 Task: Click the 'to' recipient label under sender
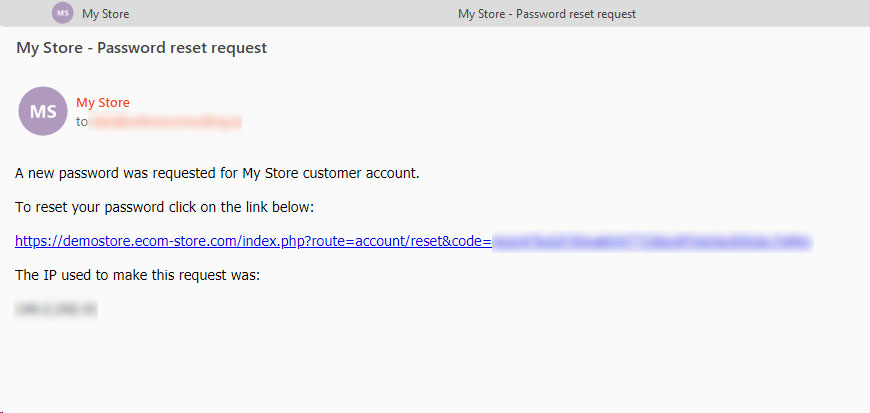pos(82,122)
